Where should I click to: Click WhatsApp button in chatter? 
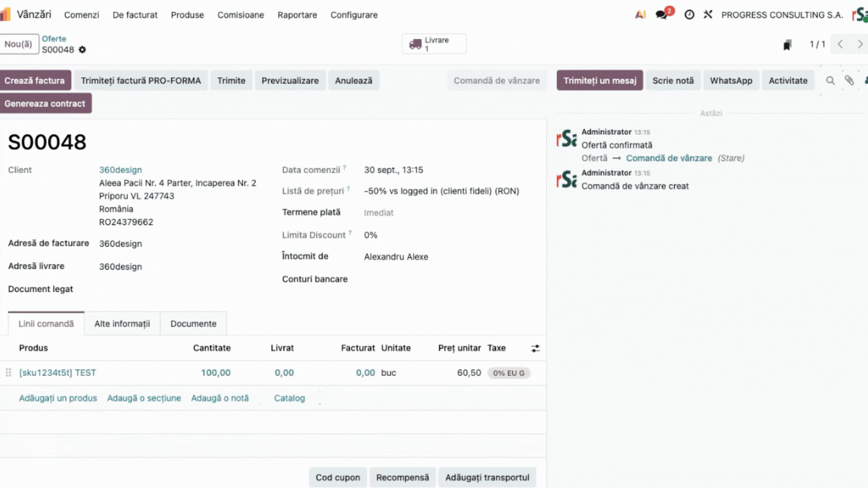731,80
